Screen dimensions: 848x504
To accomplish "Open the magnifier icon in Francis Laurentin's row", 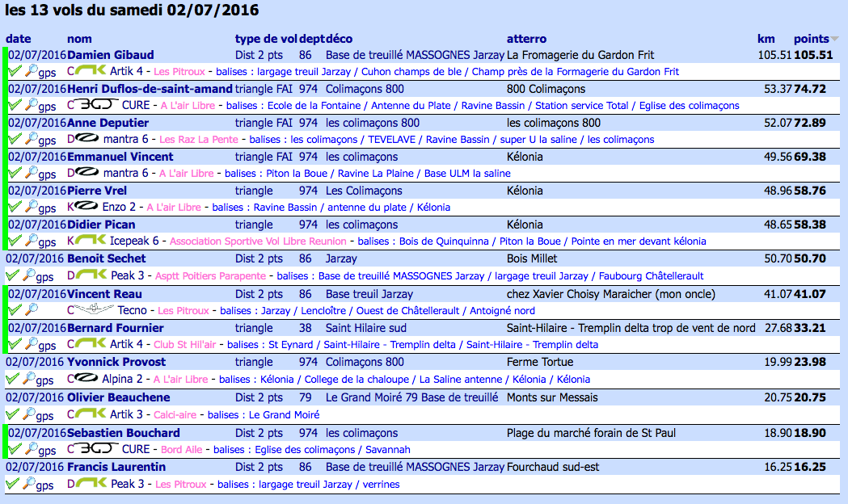I will pos(28,483).
